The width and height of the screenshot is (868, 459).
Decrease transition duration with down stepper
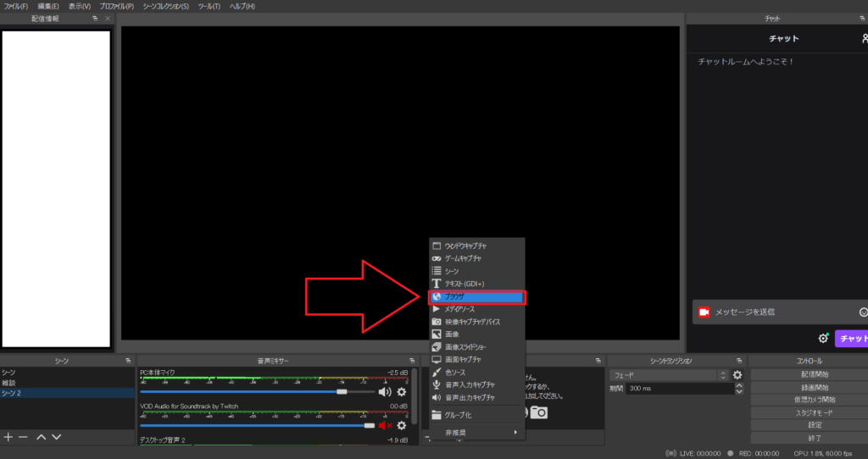coord(739,391)
